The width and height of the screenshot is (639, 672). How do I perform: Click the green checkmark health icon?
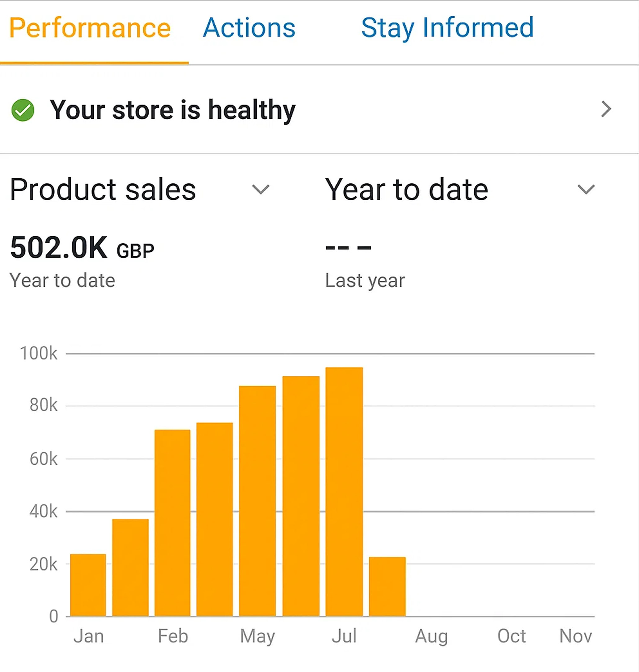click(23, 110)
